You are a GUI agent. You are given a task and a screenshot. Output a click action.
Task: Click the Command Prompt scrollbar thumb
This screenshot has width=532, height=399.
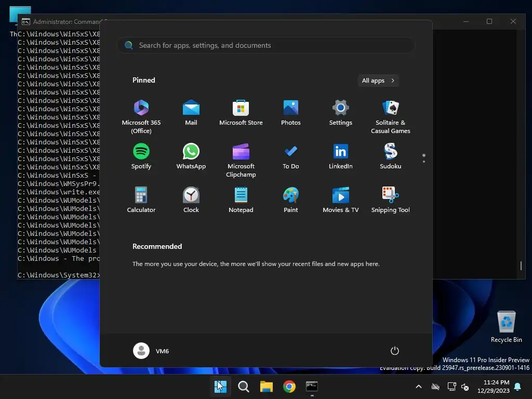click(x=521, y=265)
